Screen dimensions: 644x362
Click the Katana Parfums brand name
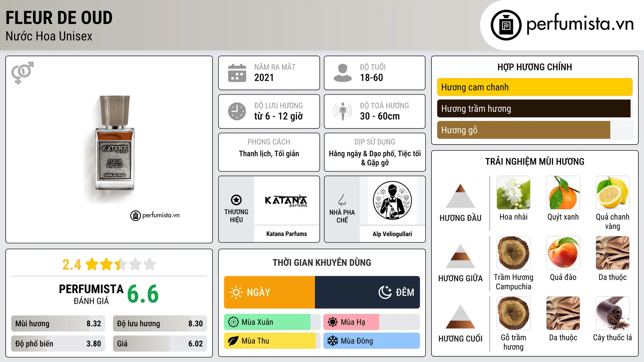pos(286,234)
